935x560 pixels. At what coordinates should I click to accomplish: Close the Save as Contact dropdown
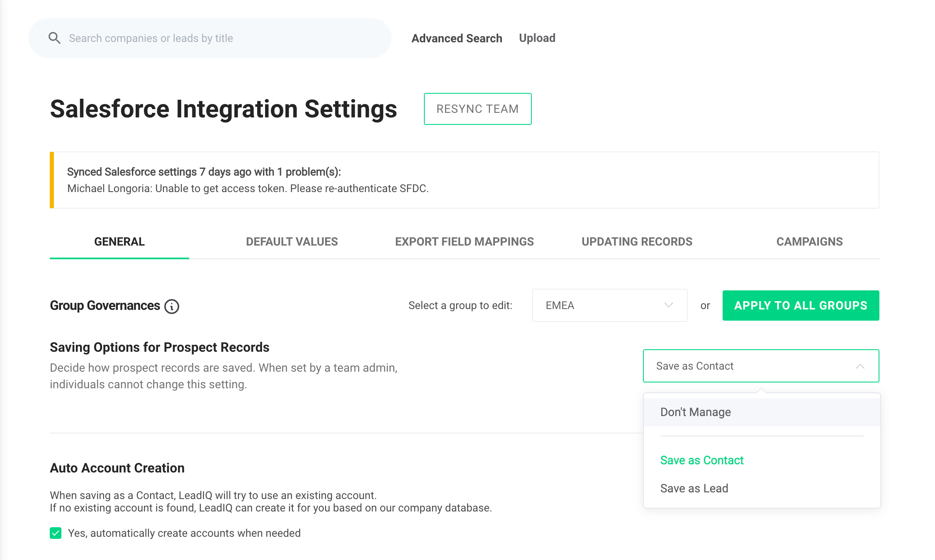click(760, 366)
